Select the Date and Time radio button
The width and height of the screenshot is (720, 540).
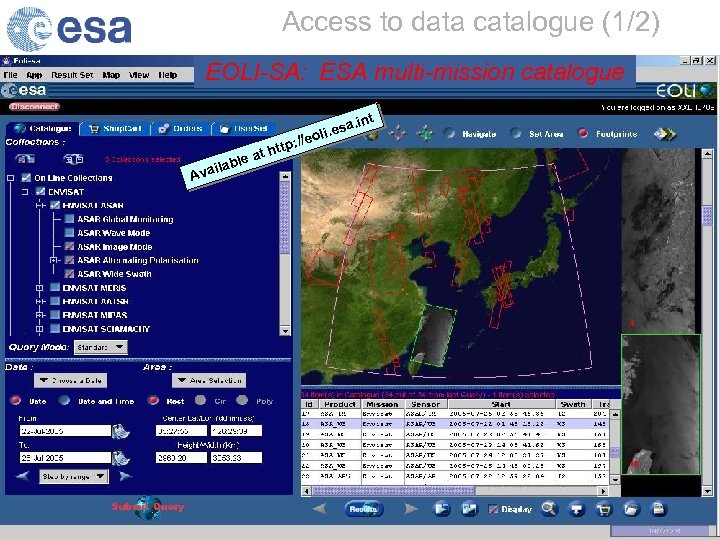[x=64, y=400]
